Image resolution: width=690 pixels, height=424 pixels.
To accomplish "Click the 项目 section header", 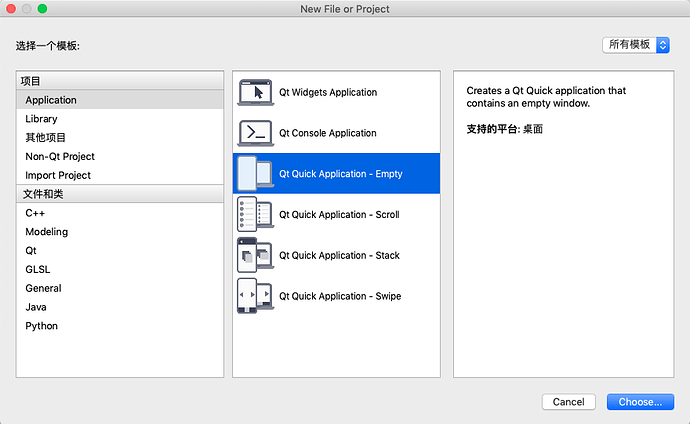I will [x=120, y=81].
